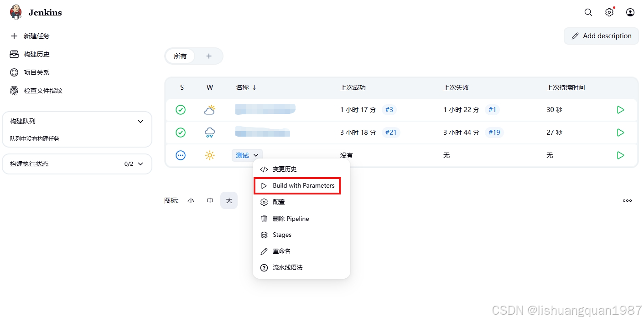The image size is (644, 322).
Task: Open 项目关系 sidebar link
Action: point(36,72)
